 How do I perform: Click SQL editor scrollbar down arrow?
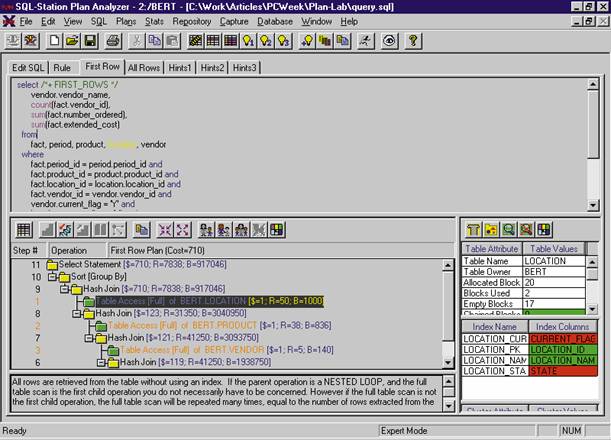pyautogui.click(x=593, y=205)
